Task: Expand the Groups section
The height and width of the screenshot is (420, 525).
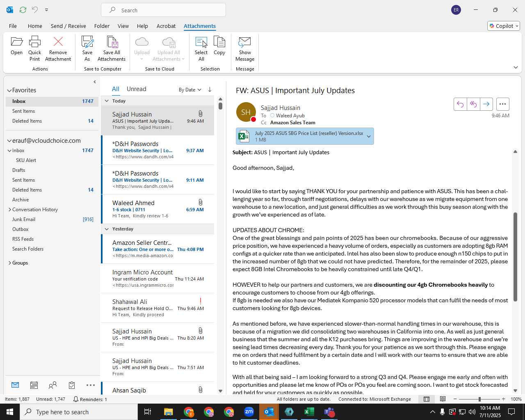Action: (x=10, y=263)
